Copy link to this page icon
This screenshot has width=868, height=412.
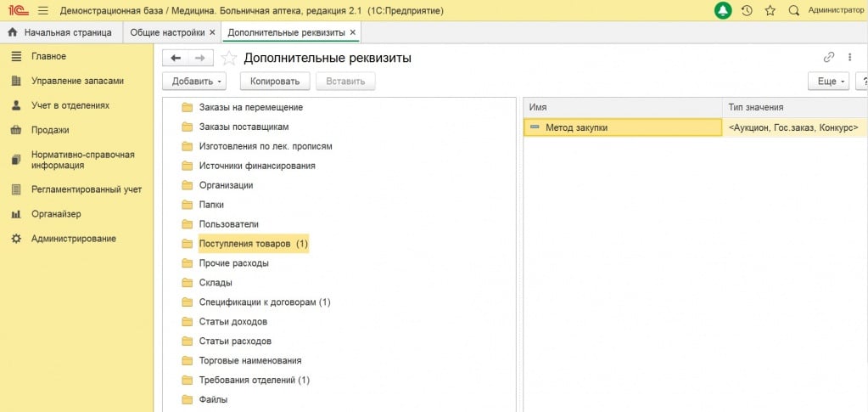(x=829, y=58)
